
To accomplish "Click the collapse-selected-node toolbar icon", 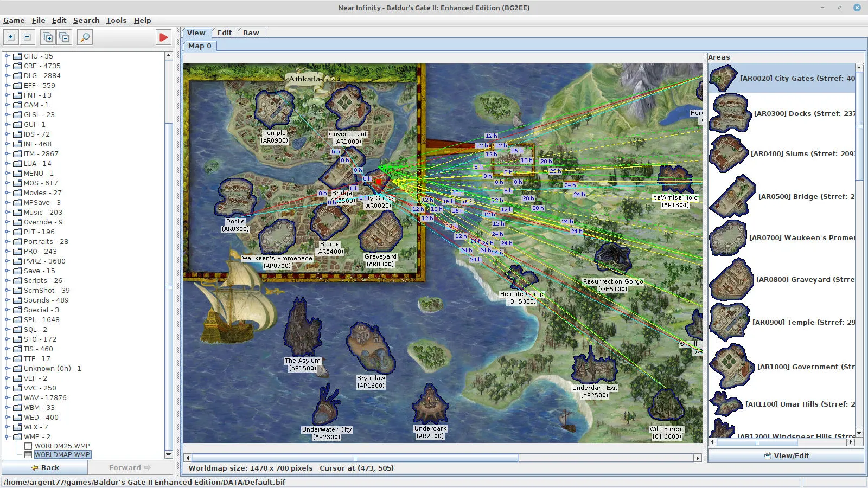I will coord(27,37).
